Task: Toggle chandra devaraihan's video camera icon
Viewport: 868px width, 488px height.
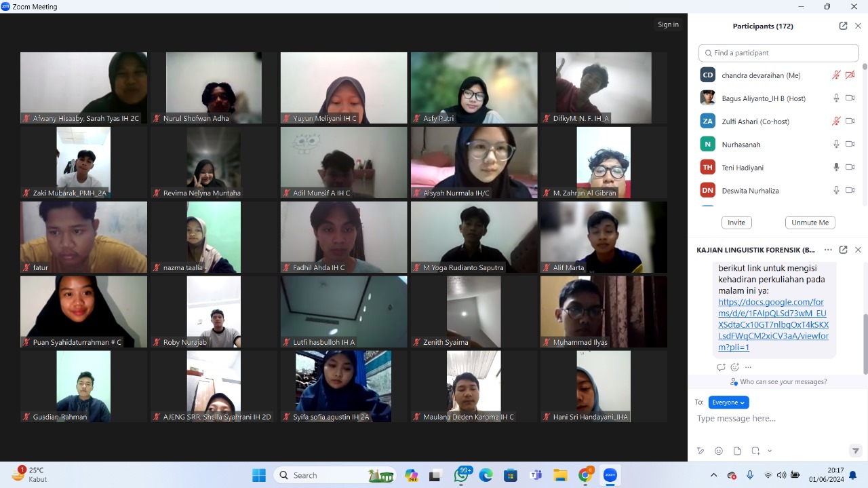Action: (x=850, y=75)
